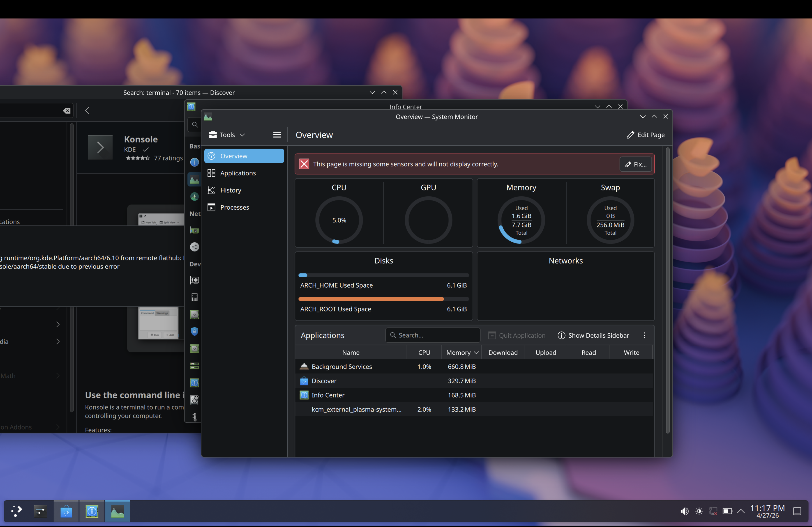
Task: Open the lower Konsole screenshot thumbnail in Discover
Action: pos(158,323)
